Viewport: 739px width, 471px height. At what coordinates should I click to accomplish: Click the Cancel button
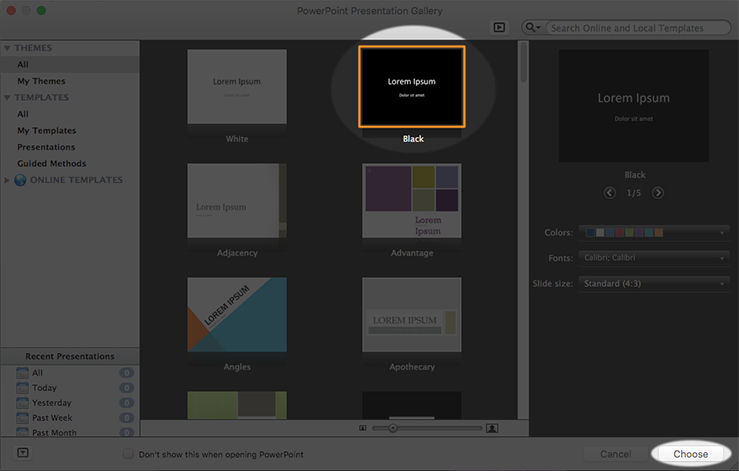point(616,454)
